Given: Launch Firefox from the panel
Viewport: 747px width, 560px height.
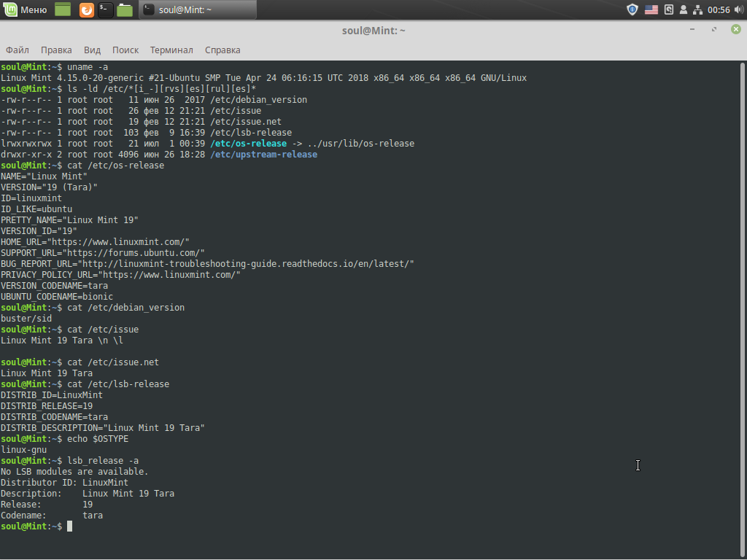Looking at the screenshot, I should [x=86, y=9].
